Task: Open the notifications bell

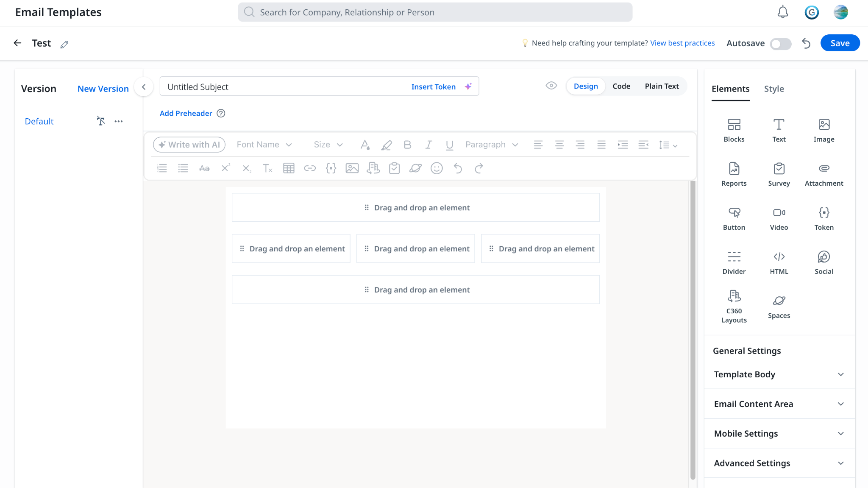Action: pyautogui.click(x=782, y=12)
